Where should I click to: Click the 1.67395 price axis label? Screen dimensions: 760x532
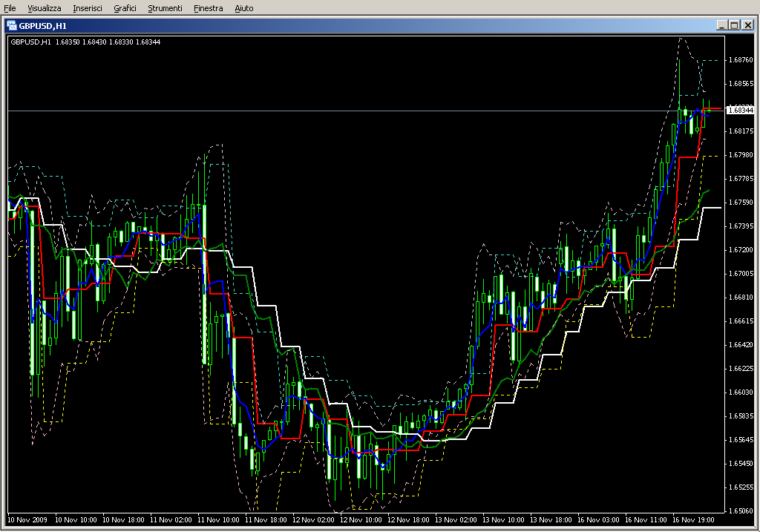coord(741,226)
